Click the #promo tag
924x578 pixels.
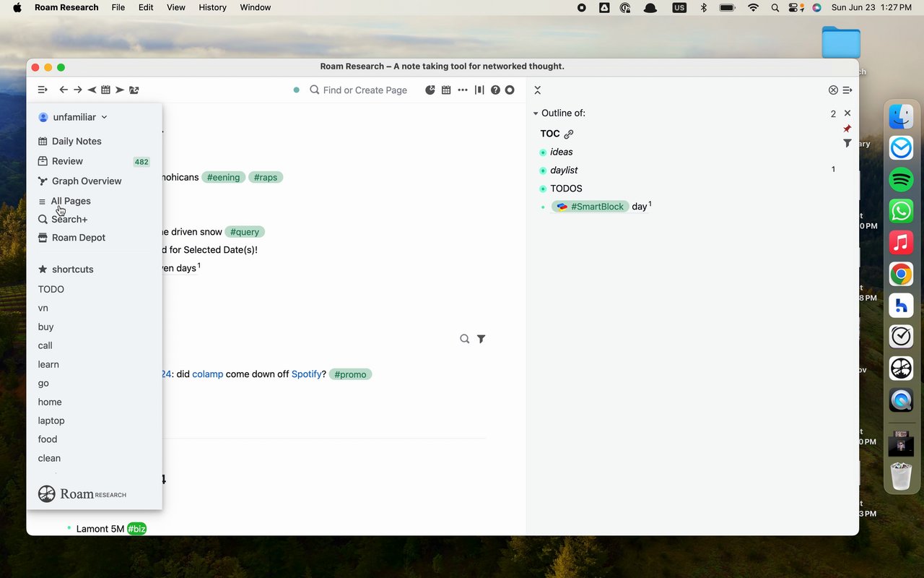coord(350,374)
